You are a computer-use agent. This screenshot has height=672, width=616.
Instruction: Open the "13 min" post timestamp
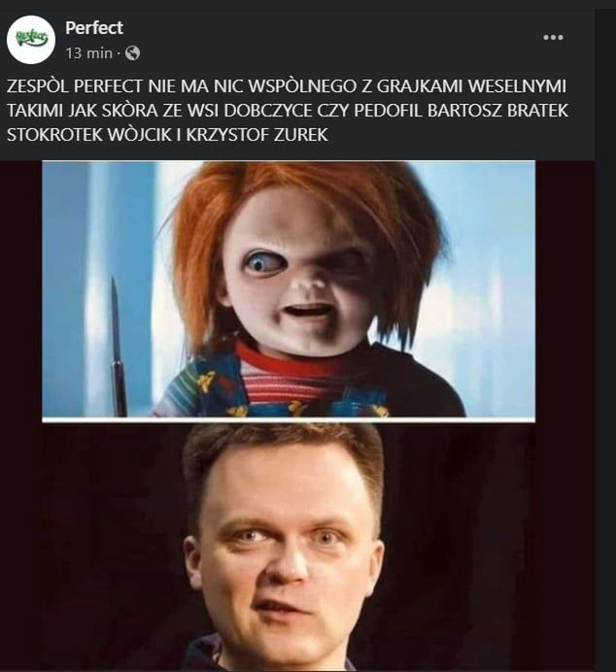[88, 53]
